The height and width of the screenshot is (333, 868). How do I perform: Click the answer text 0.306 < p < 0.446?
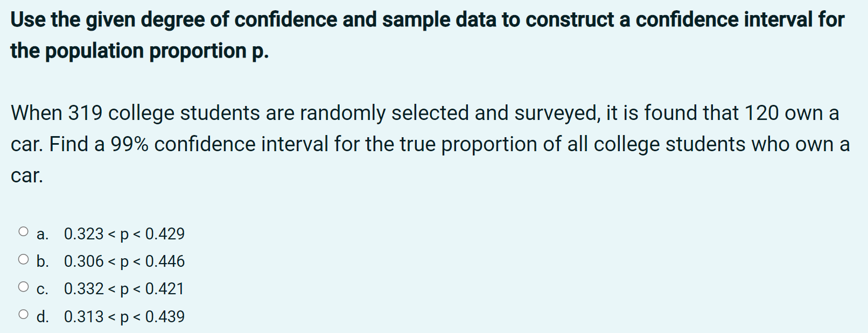124,261
